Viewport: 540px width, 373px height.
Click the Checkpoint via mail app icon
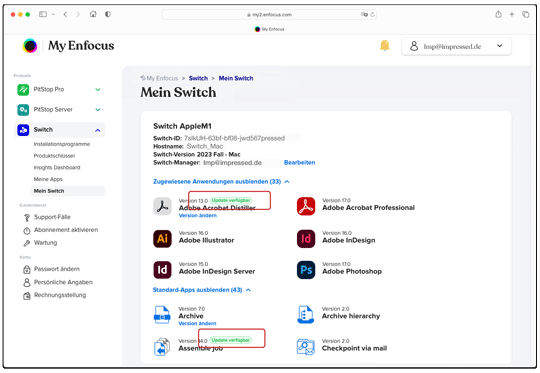(306, 347)
